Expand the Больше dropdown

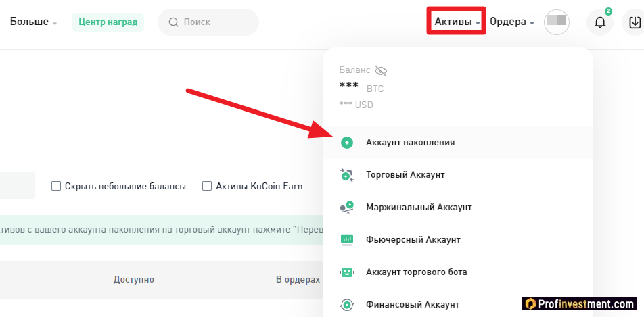33,22
